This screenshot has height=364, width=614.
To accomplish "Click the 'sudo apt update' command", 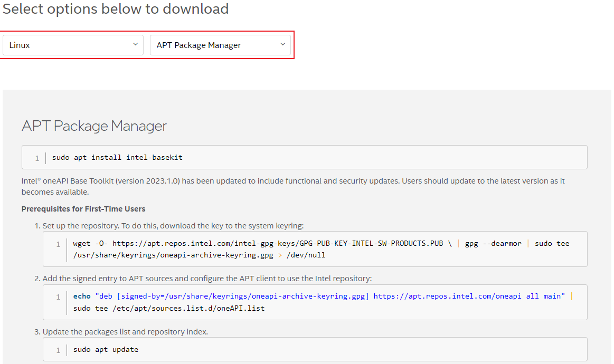I will 106,350.
